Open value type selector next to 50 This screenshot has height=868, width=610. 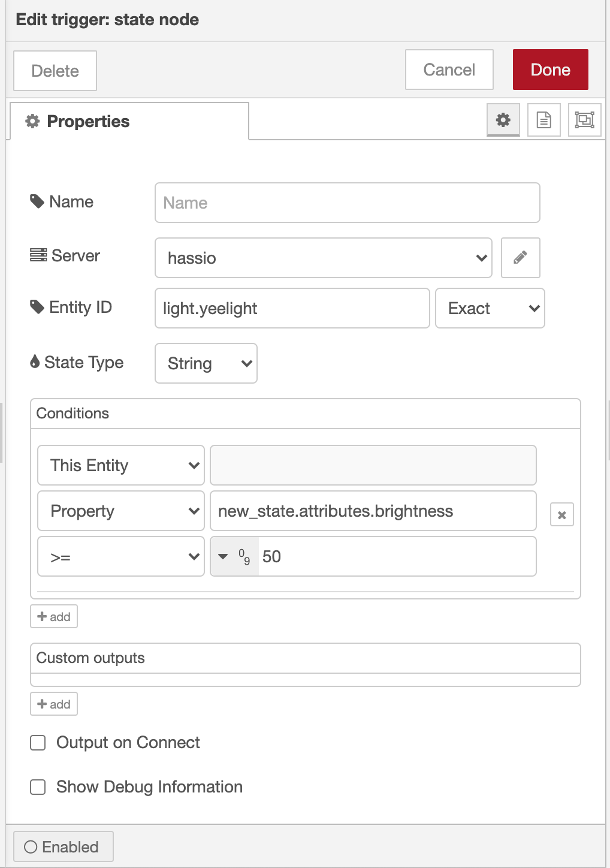pos(235,556)
